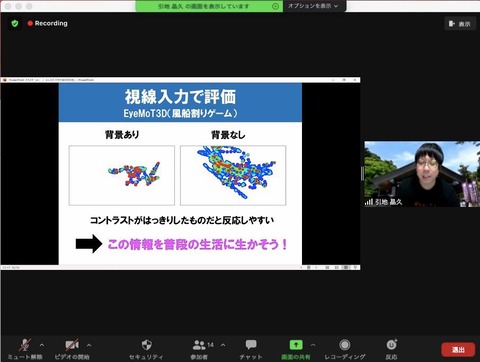The height and width of the screenshot is (362, 480).
Task: Open the 参加者 participants panel
Action: click(199, 349)
